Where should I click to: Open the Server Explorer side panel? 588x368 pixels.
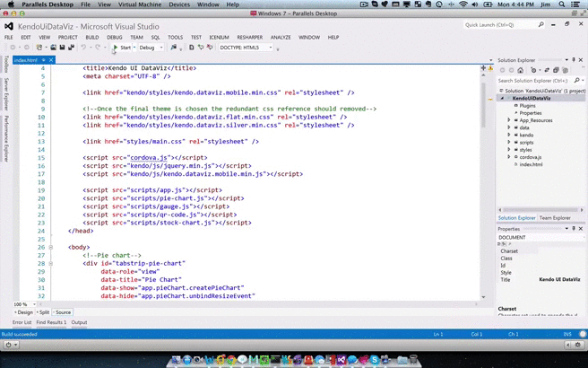[6, 94]
